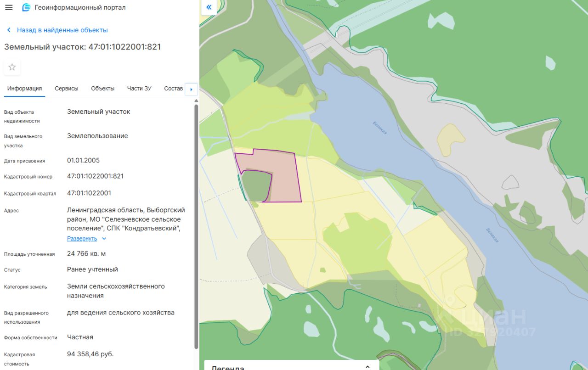Click the Дата присвоения label
Screen dimensions: 588x370
tap(24, 161)
